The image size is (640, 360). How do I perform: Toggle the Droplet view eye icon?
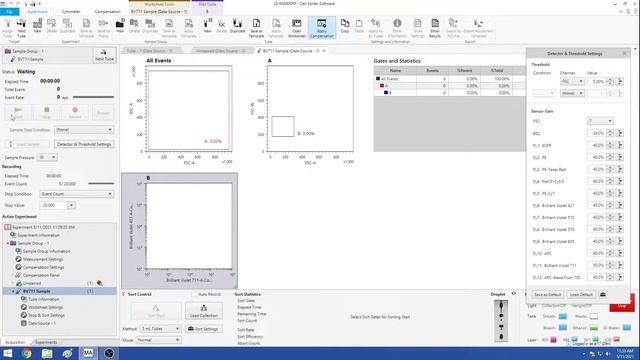tap(513, 294)
